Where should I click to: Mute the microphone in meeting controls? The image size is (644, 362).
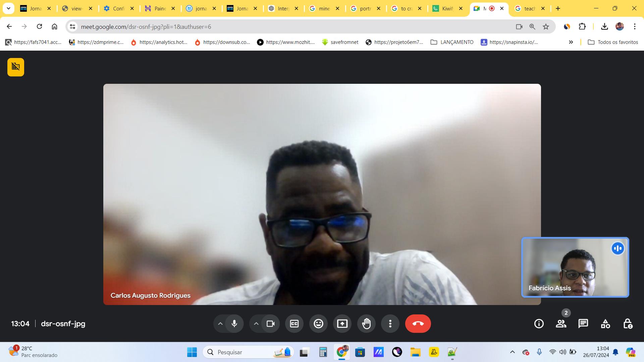(x=234, y=323)
